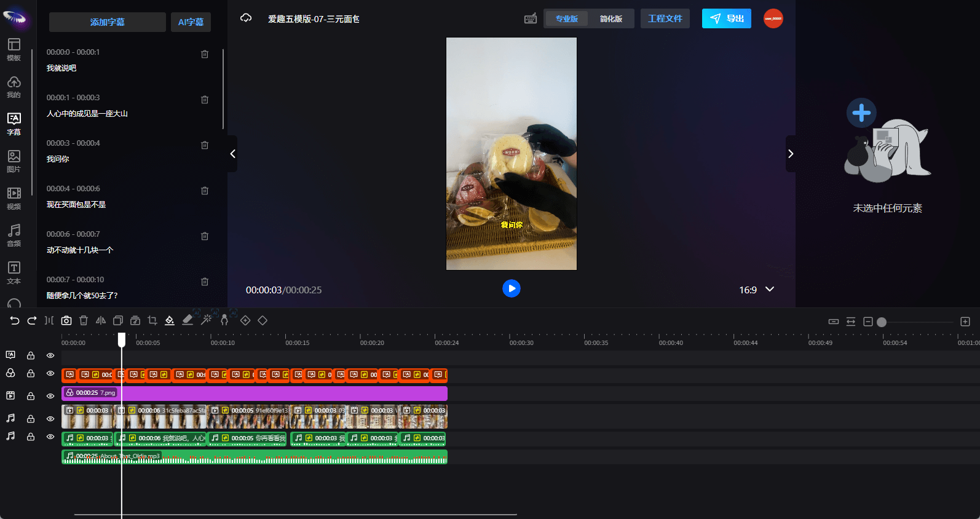Click the add keyframe diamond icon

point(245,320)
